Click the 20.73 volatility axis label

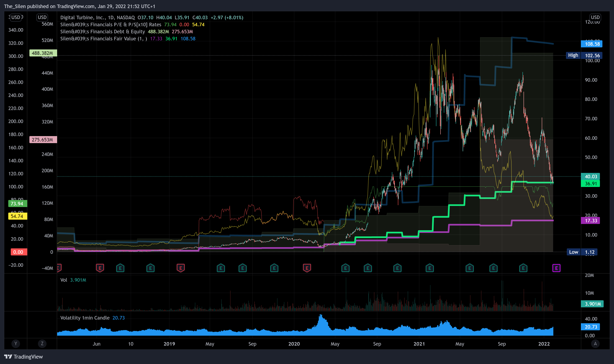590,327
